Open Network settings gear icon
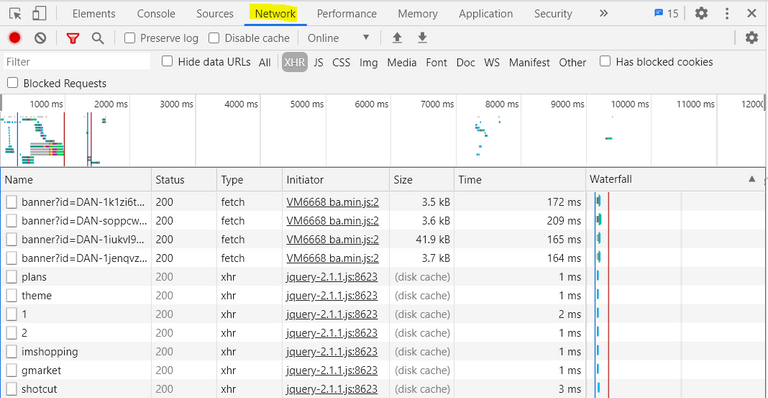Image resolution: width=768 pixels, height=398 pixels. (751, 38)
